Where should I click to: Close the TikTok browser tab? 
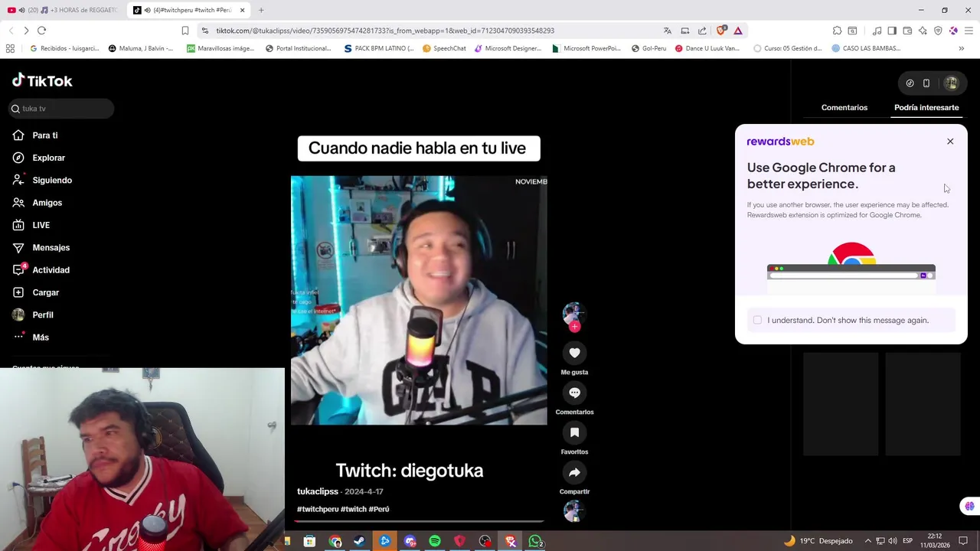coord(242,10)
